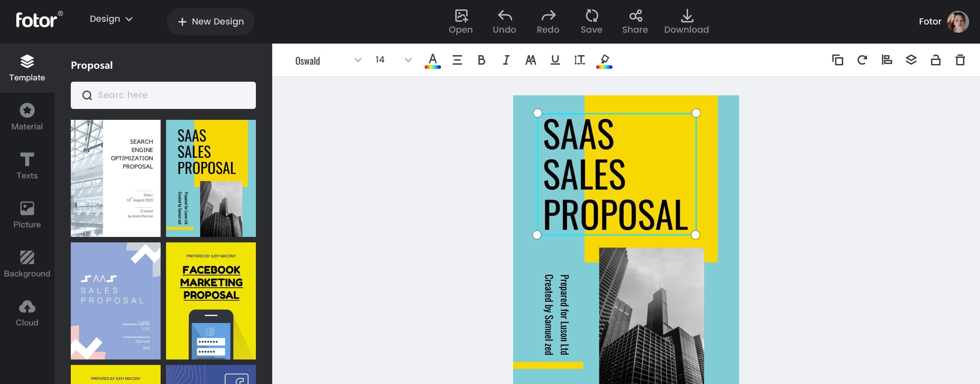Open the layer order tool
The image size is (980, 384).
click(911, 60)
